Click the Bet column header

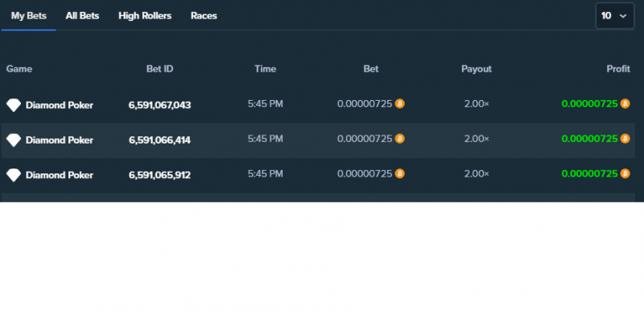371,69
